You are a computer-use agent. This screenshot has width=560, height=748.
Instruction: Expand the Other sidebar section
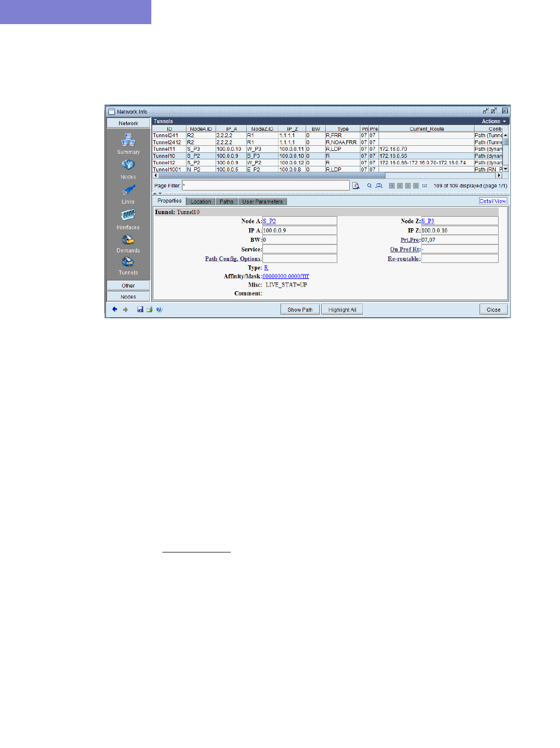(x=128, y=286)
